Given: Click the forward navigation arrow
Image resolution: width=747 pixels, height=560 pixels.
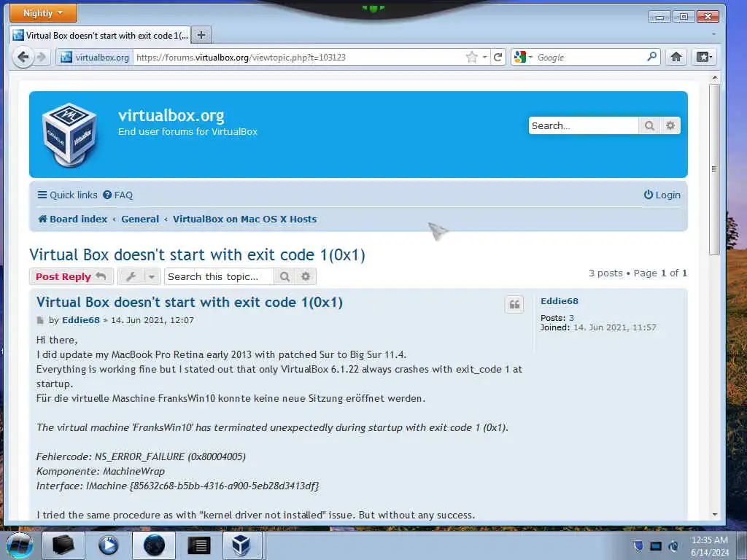Looking at the screenshot, I should [x=42, y=57].
